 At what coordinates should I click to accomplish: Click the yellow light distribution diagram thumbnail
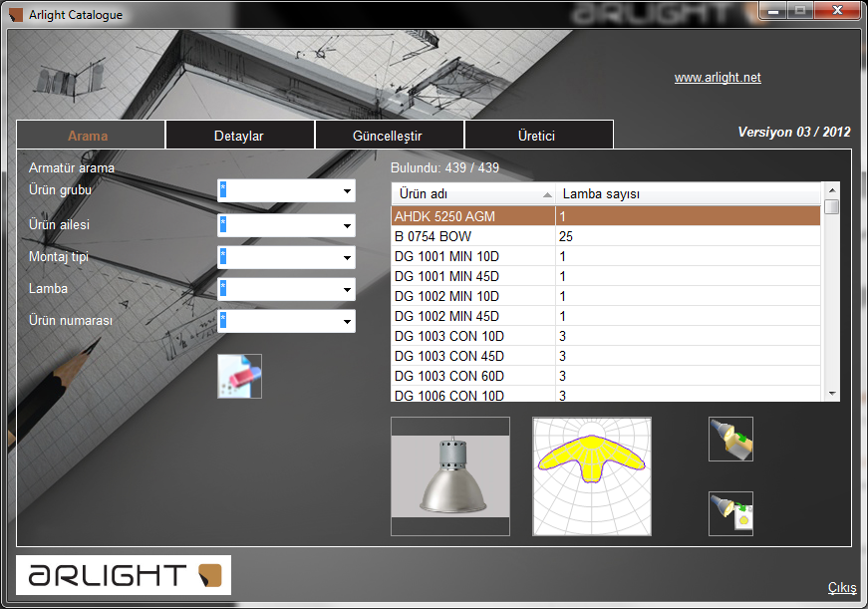[592, 476]
